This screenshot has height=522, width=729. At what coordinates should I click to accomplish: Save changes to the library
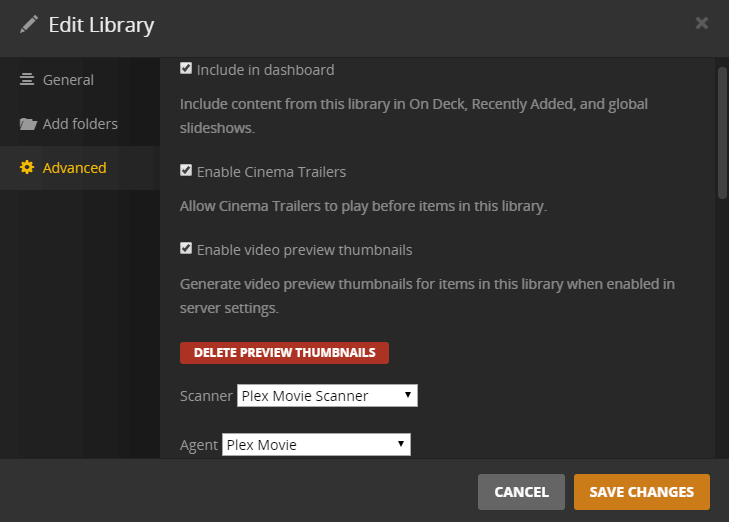(x=641, y=492)
